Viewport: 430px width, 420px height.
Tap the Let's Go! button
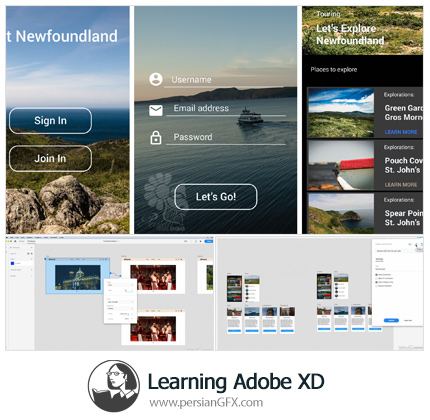point(216,197)
